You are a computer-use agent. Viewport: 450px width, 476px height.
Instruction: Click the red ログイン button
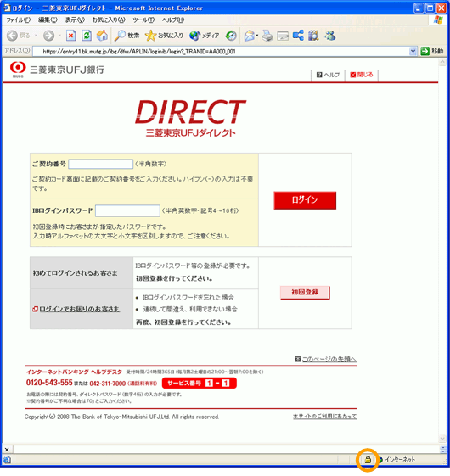click(305, 200)
